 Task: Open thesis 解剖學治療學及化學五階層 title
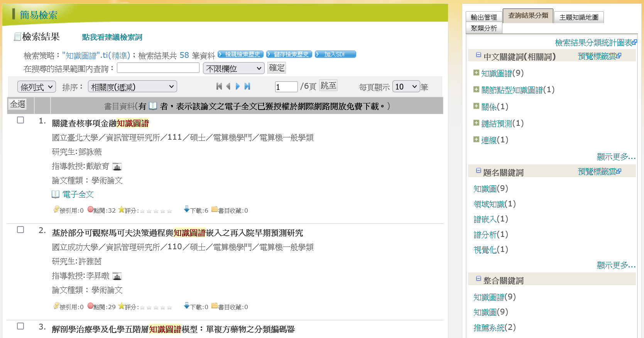(173, 330)
